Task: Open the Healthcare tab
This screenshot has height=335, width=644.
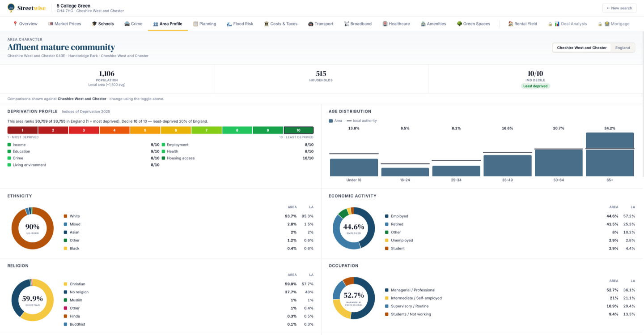Action: point(396,24)
